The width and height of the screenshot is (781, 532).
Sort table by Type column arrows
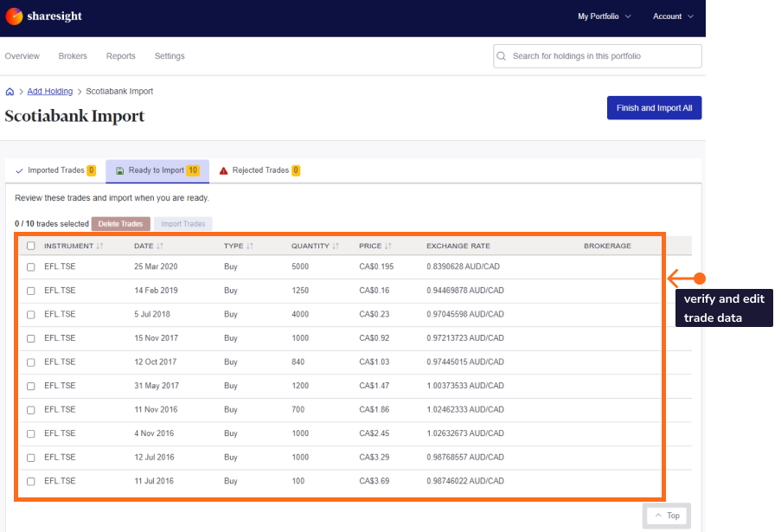point(250,246)
